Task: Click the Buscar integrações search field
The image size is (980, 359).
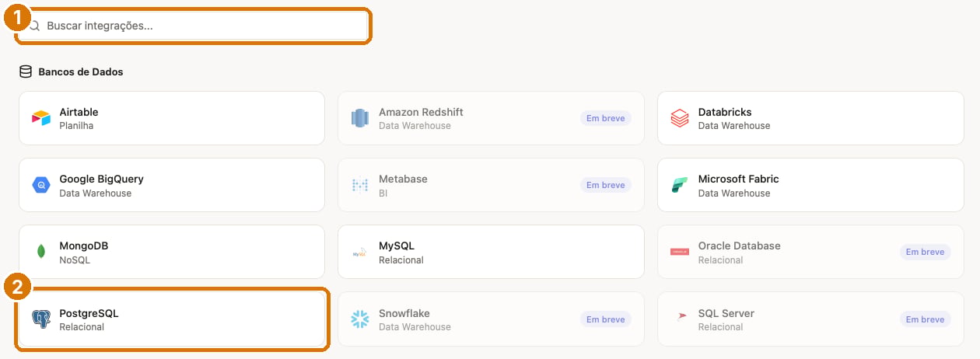Action: coord(193,26)
